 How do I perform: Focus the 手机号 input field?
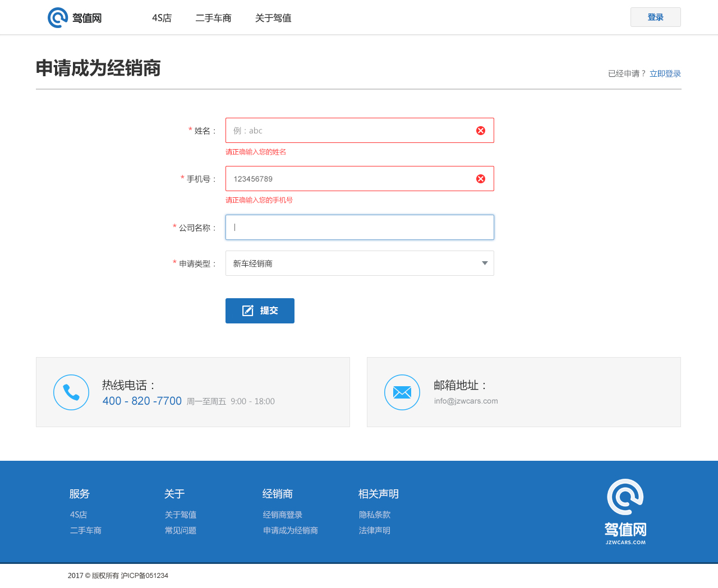tap(360, 179)
